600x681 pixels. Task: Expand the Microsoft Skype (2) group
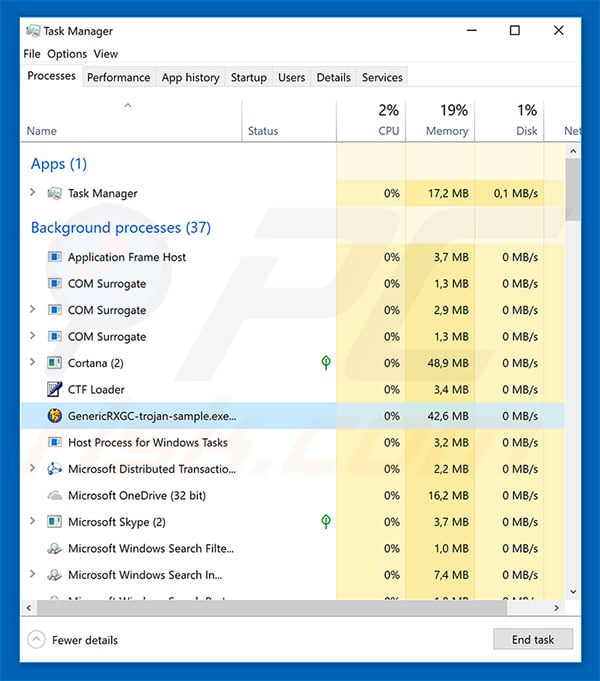[x=32, y=521]
